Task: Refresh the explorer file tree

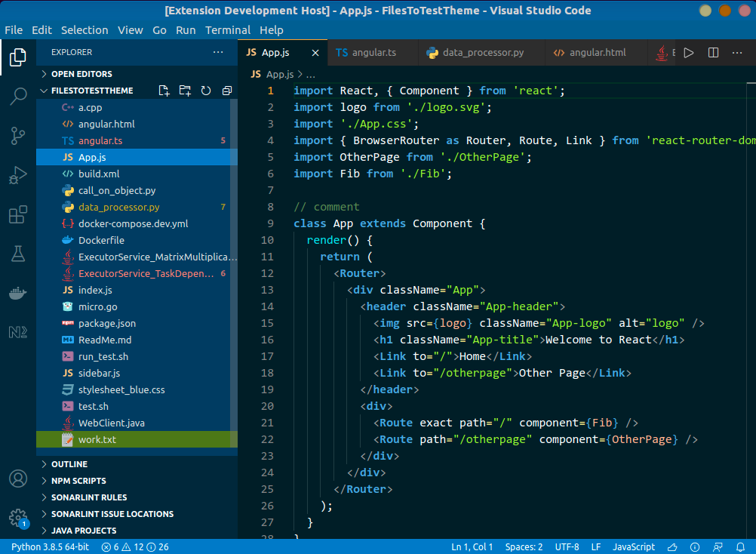Action: (206, 91)
